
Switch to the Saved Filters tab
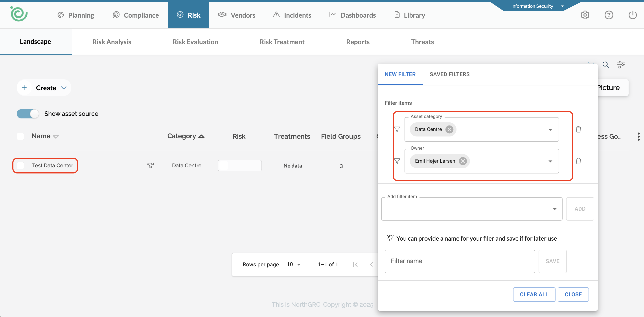[449, 74]
